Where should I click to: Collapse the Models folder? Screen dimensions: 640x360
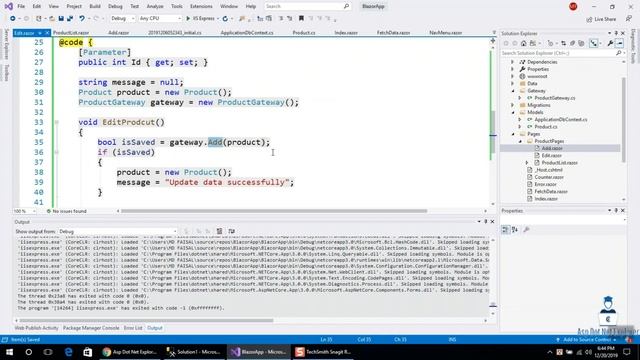[513, 112]
